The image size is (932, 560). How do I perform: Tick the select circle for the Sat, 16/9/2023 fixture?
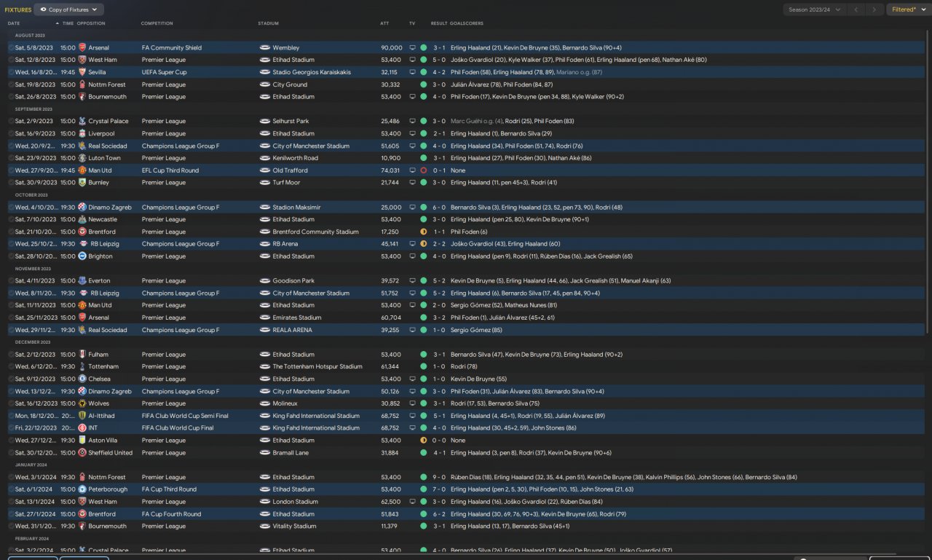click(x=11, y=133)
